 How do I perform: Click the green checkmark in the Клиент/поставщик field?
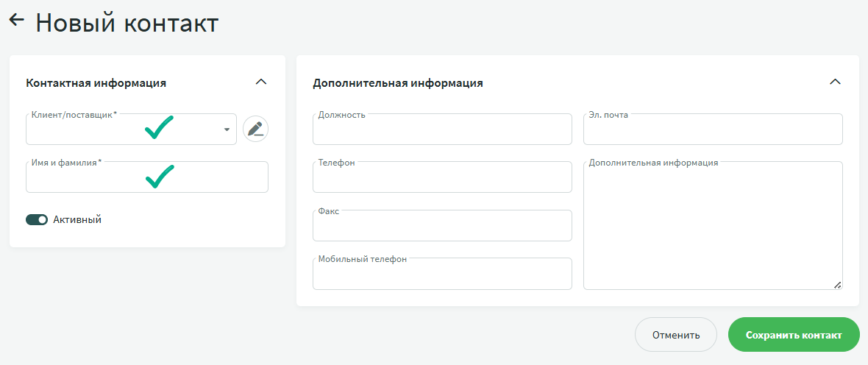point(159,127)
